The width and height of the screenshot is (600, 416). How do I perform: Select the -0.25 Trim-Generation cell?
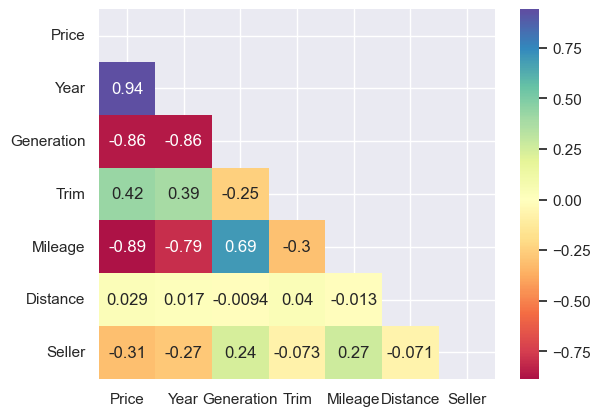[240, 194]
